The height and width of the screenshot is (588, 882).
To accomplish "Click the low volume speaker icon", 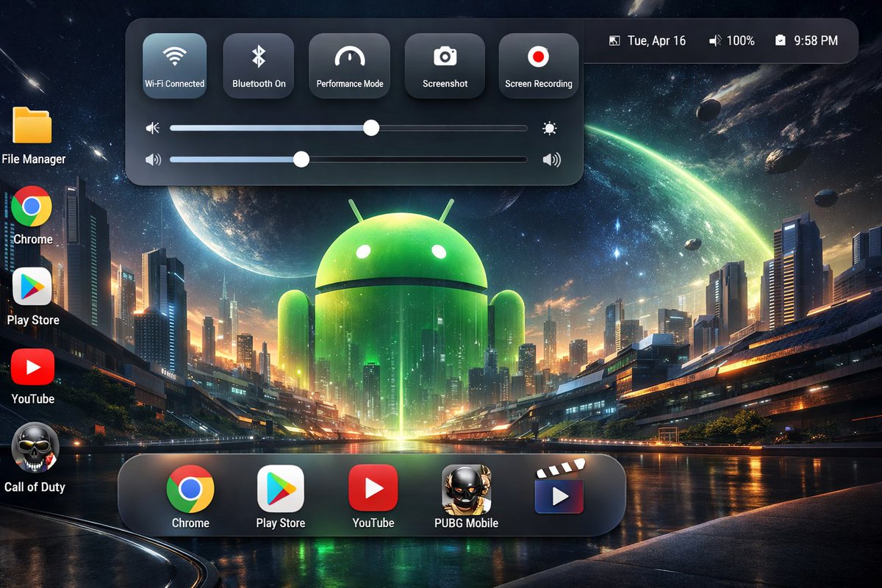I will pyautogui.click(x=153, y=159).
